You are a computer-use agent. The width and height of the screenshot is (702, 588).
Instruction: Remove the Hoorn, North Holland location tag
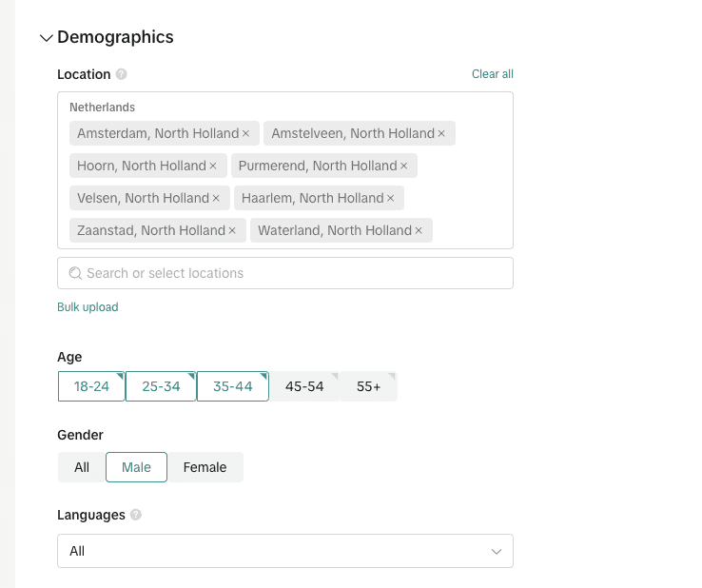pos(213,166)
